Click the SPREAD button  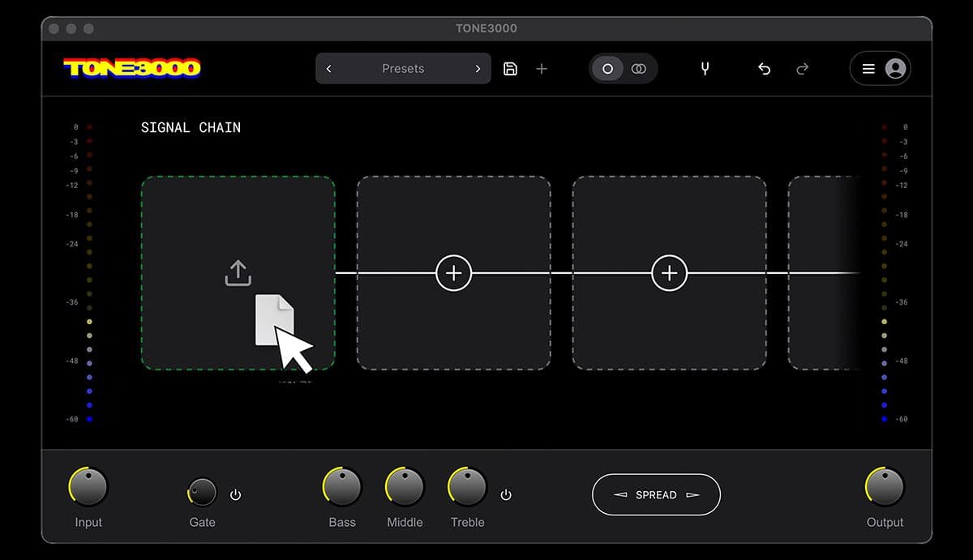click(656, 494)
